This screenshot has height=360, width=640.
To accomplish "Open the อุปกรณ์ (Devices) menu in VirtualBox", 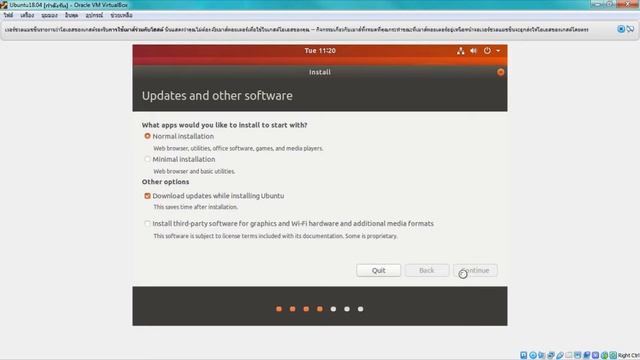I will pyautogui.click(x=94, y=15).
